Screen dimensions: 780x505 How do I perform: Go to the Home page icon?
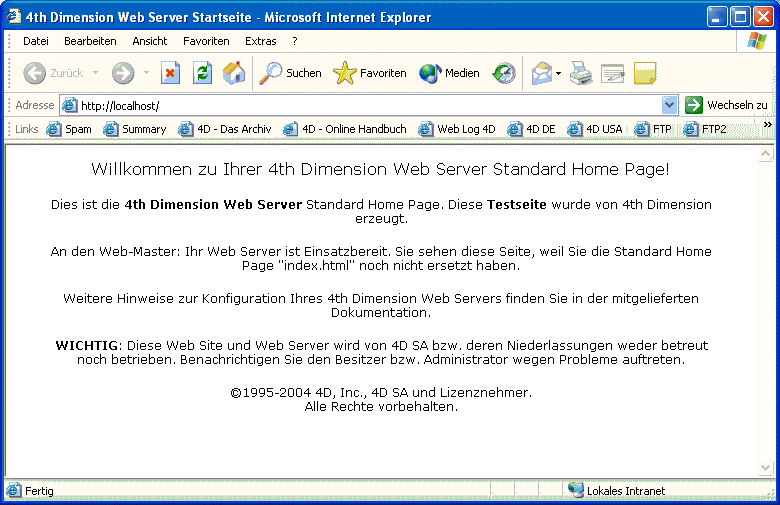click(x=233, y=73)
